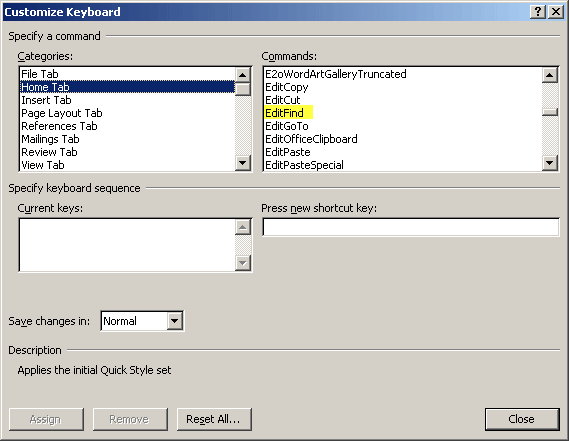Click the Close button
This screenshot has width=569, height=441.
[522, 419]
